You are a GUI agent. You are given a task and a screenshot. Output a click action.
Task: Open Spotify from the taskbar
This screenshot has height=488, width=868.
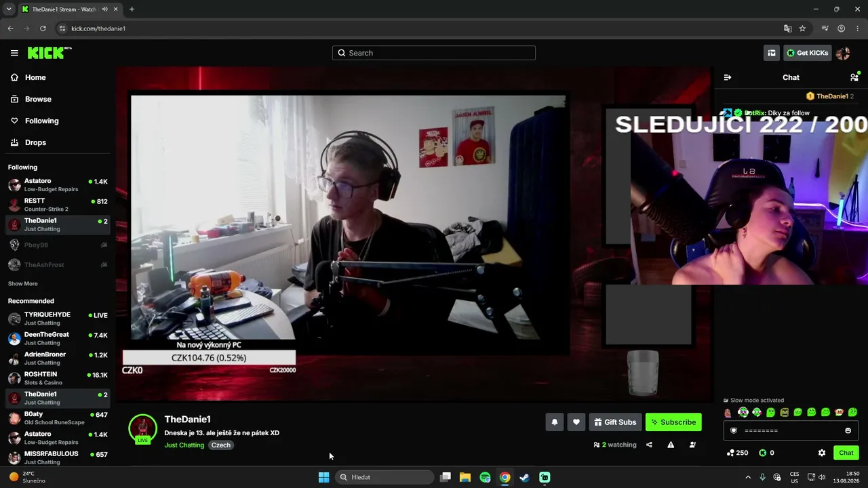click(485, 477)
